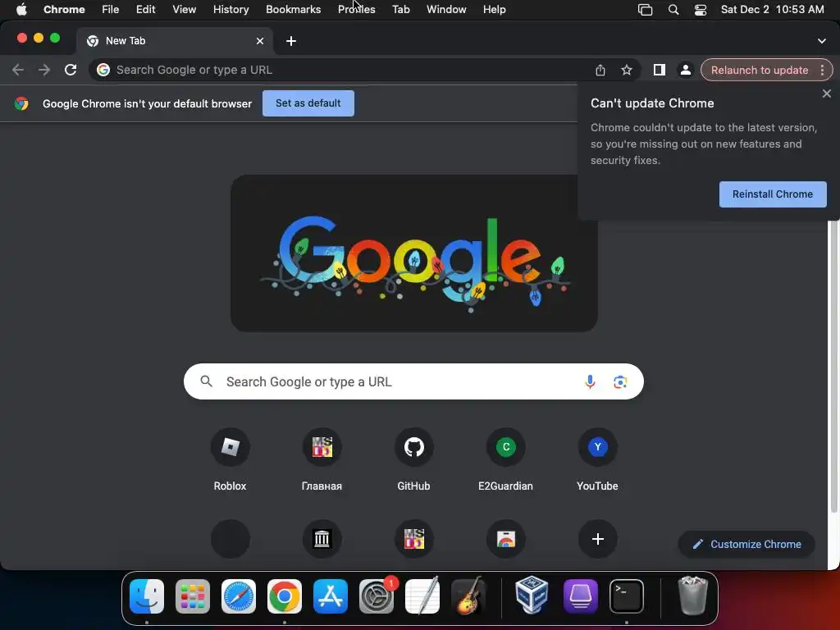Open the Trash in the Dock
The width and height of the screenshot is (840, 630).
coord(692,596)
